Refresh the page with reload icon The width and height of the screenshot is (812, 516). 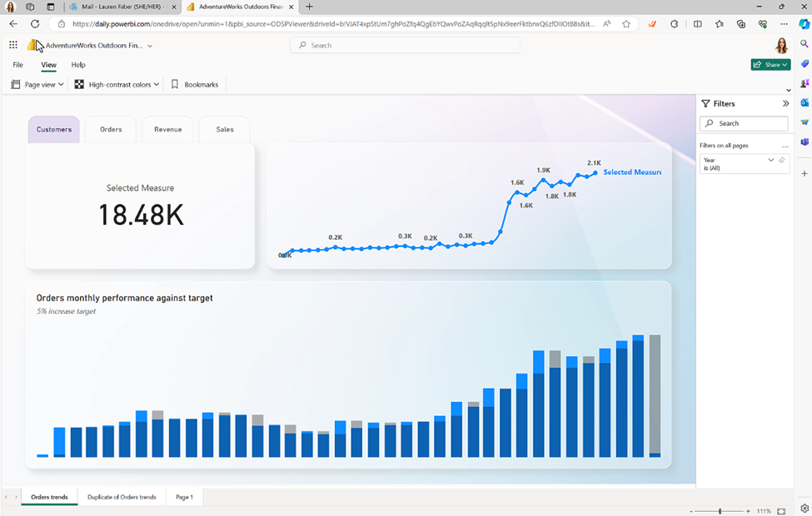coord(35,24)
